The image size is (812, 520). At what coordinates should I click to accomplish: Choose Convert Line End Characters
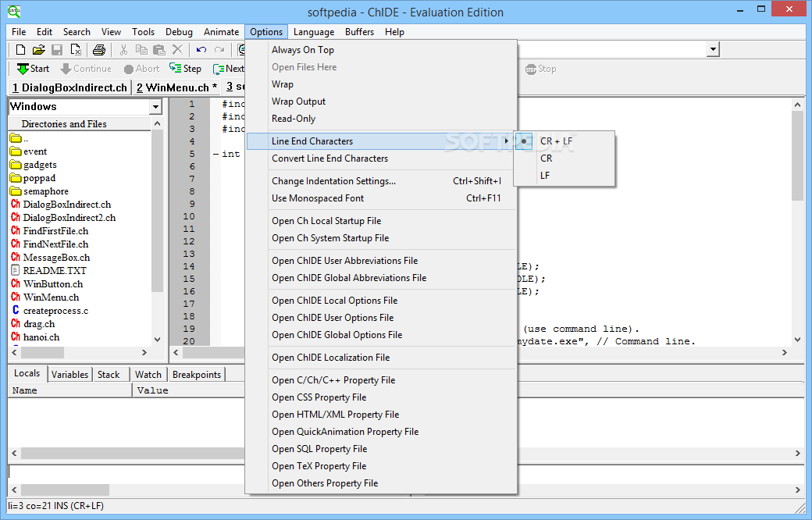pos(381,158)
